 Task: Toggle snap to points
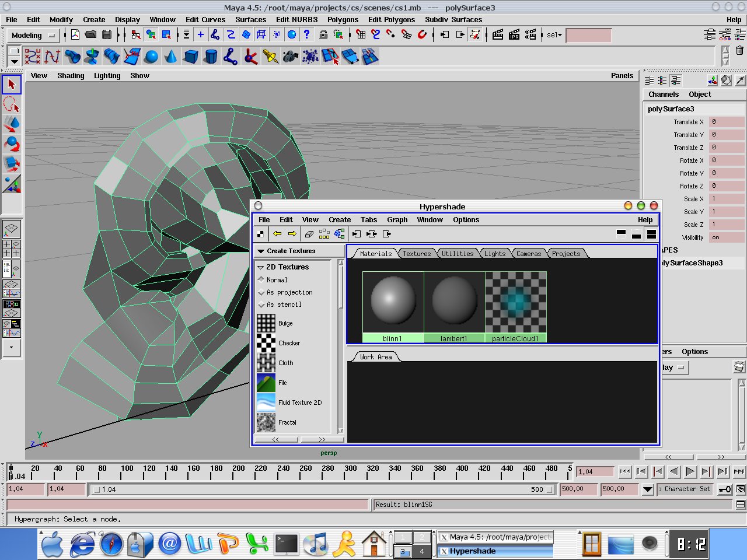(390, 34)
